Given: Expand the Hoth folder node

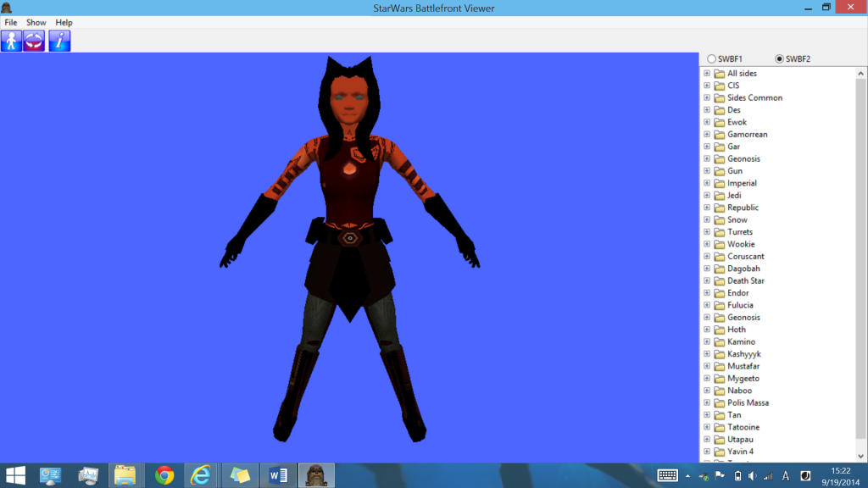Looking at the screenshot, I should (x=707, y=330).
